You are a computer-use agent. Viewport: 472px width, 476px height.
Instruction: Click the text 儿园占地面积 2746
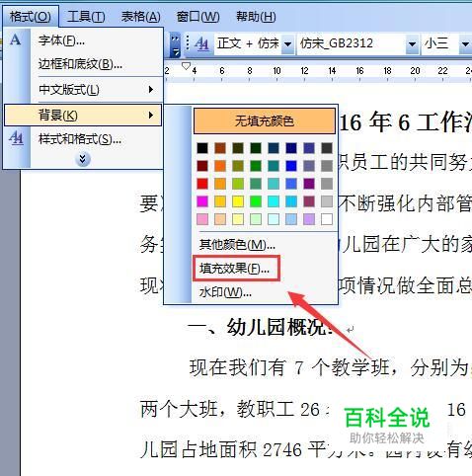point(221,449)
